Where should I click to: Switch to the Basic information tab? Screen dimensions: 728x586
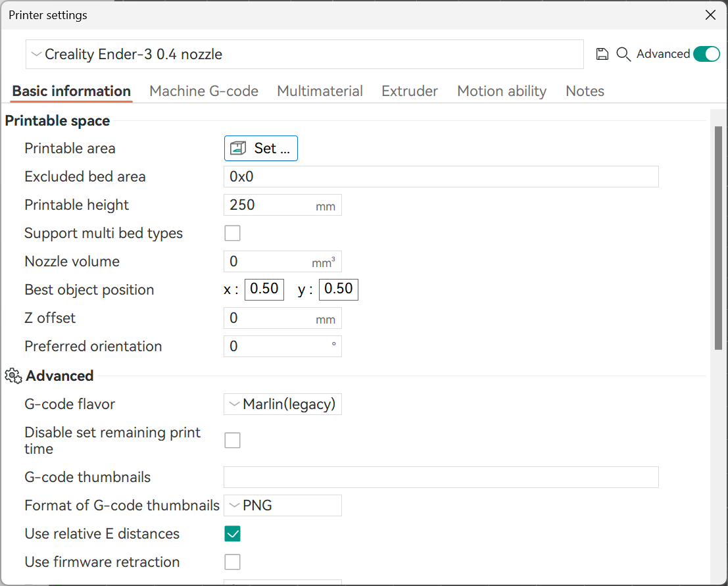pos(72,91)
